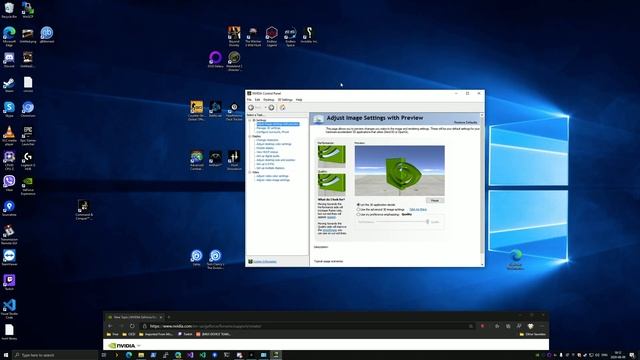The width and height of the screenshot is (640, 360).
Task: Click the 3D NVIDIA logo preview image
Action: coord(400,171)
